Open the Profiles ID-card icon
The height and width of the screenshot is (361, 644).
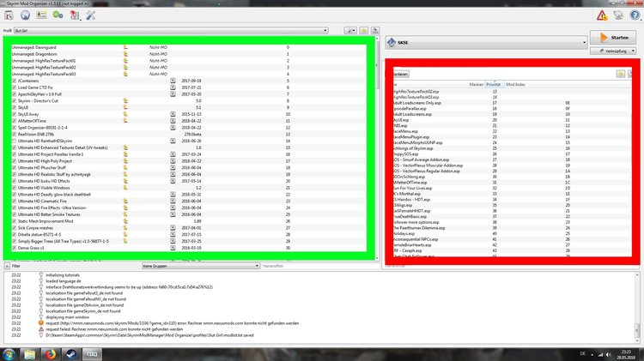[41, 15]
